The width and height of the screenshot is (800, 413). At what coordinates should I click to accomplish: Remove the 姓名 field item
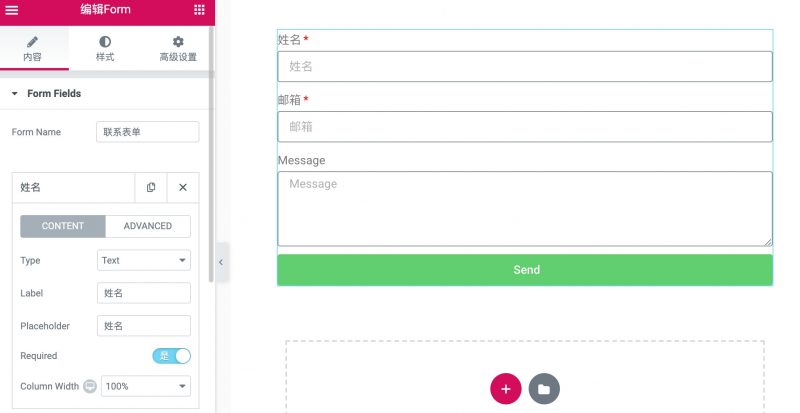click(183, 187)
